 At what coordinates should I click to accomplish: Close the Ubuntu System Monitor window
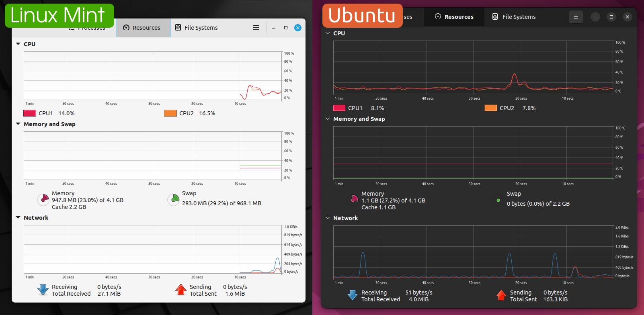[628, 17]
